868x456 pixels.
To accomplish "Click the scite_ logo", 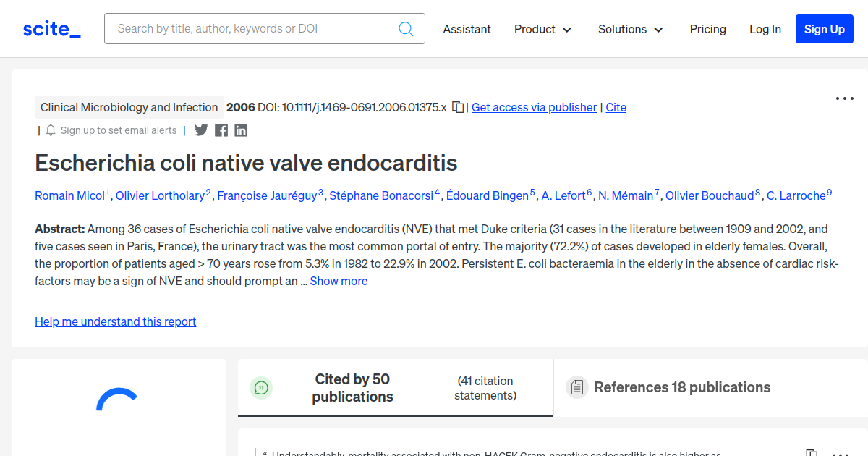I will point(51,29).
